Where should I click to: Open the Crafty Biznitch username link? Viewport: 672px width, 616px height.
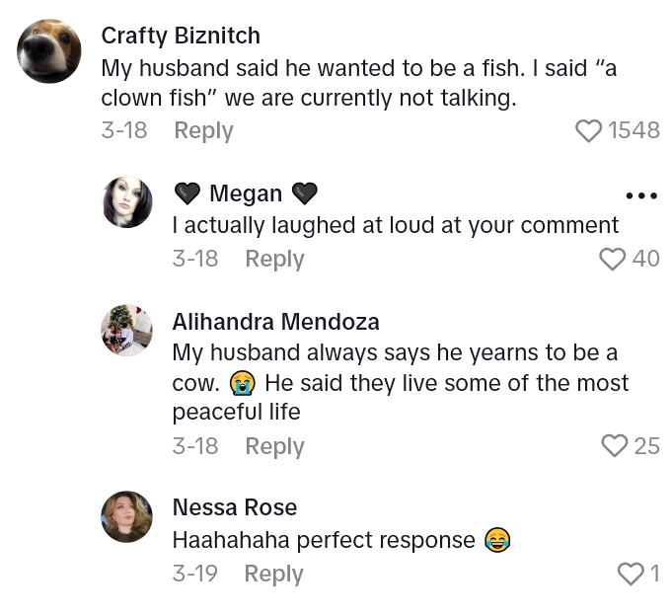181,36
